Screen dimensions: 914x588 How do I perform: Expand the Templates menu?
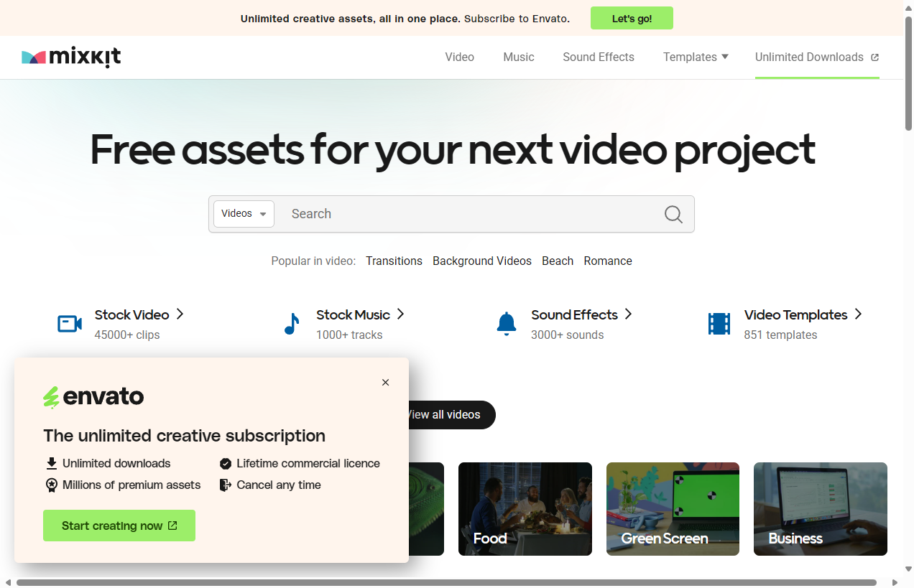point(695,57)
